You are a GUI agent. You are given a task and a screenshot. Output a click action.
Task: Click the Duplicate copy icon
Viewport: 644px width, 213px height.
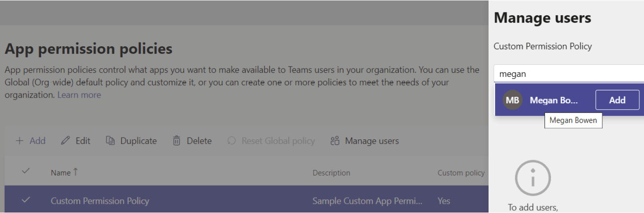(x=110, y=141)
